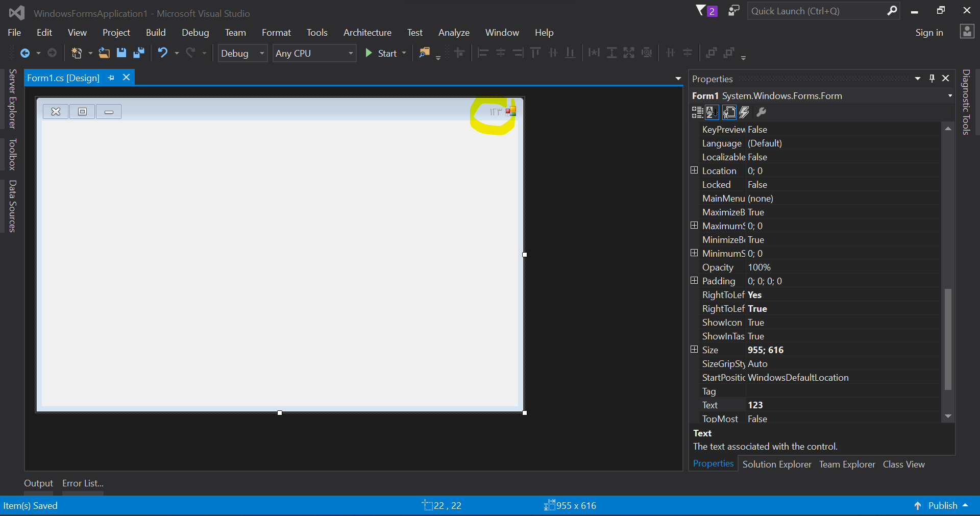The image size is (980, 516).
Task: Click the Make Same Height icon
Action: point(611,53)
